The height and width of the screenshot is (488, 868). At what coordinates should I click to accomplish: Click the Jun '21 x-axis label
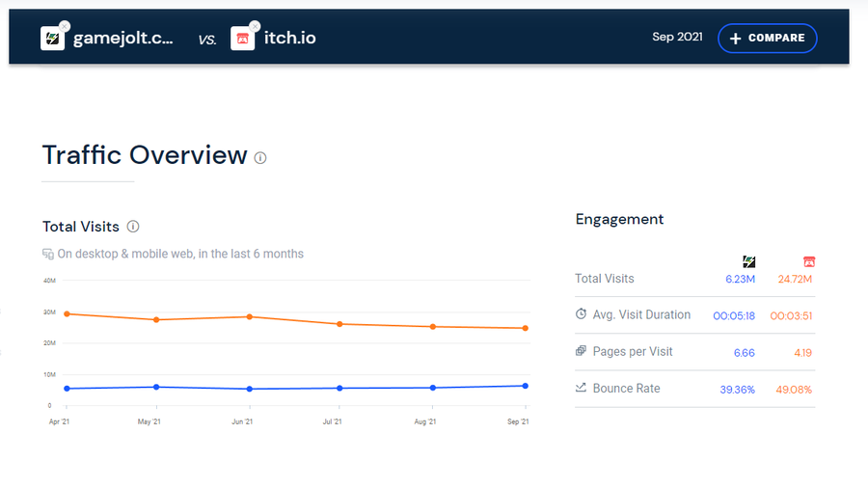point(242,421)
